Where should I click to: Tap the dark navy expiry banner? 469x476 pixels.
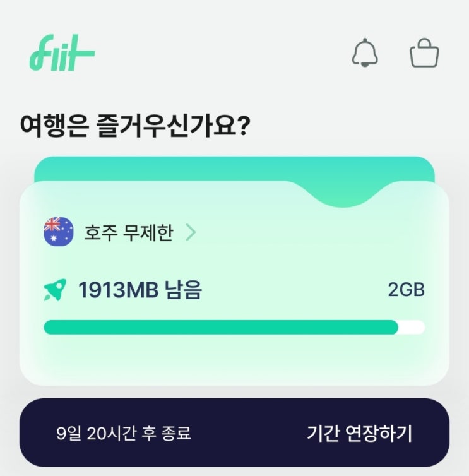pos(234,432)
